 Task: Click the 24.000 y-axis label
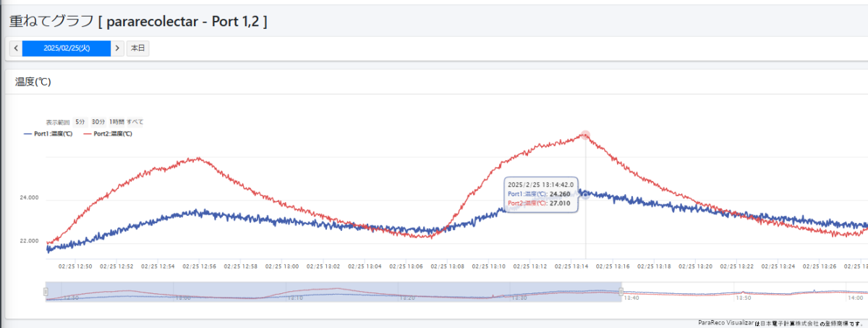point(29,198)
